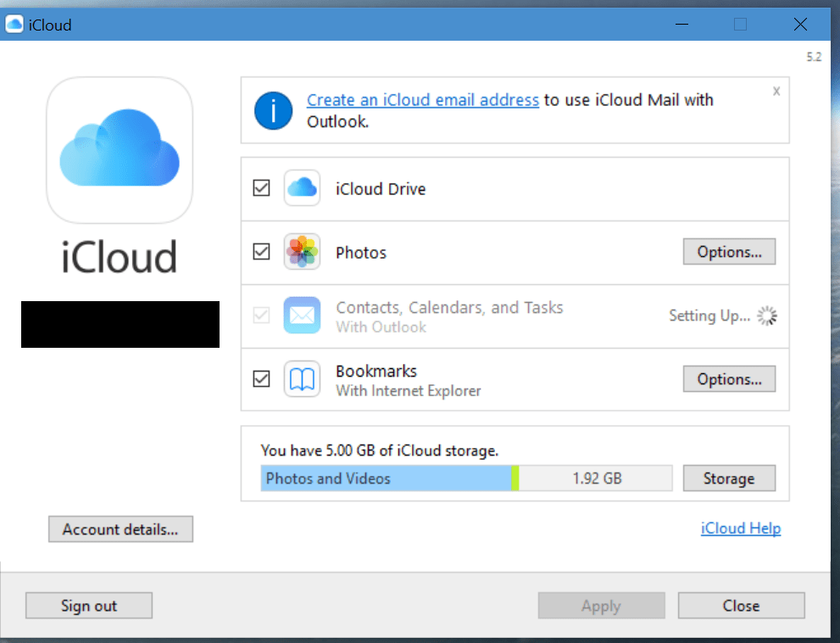The image size is (840, 643).
Task: Click the green segment in storage bar
Action: (515, 478)
